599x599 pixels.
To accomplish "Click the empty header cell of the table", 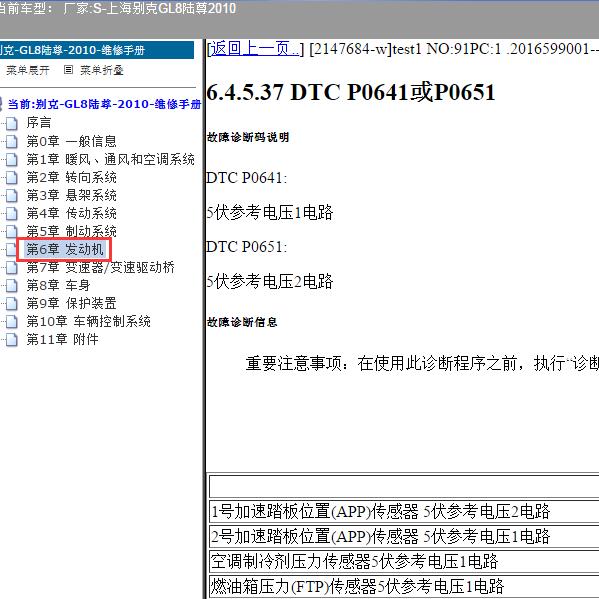I will point(404,487).
